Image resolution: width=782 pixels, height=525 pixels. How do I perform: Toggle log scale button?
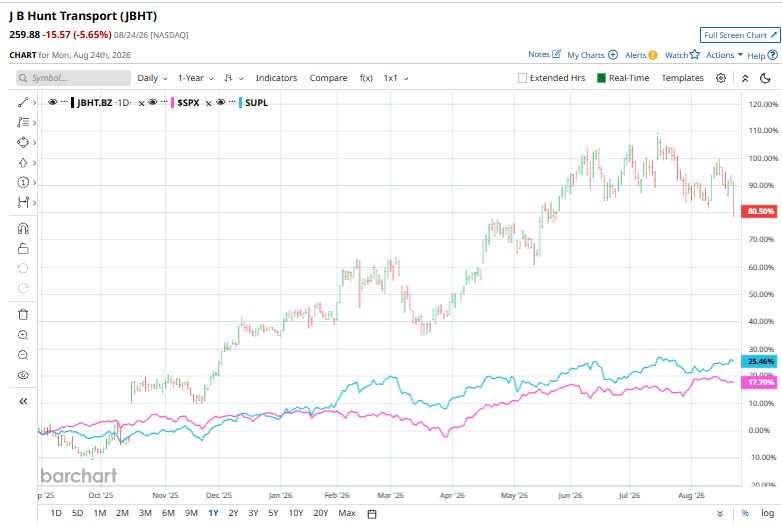[x=768, y=513]
